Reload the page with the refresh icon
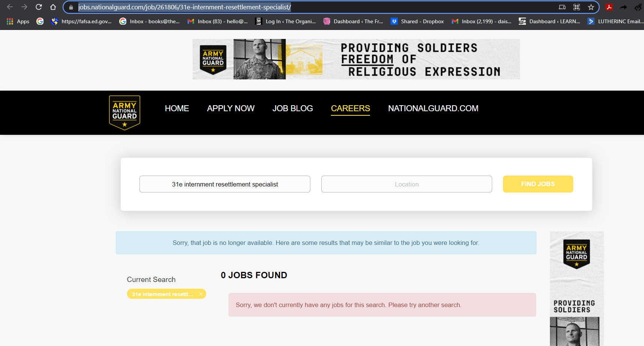This screenshot has height=346, width=644. [39, 7]
